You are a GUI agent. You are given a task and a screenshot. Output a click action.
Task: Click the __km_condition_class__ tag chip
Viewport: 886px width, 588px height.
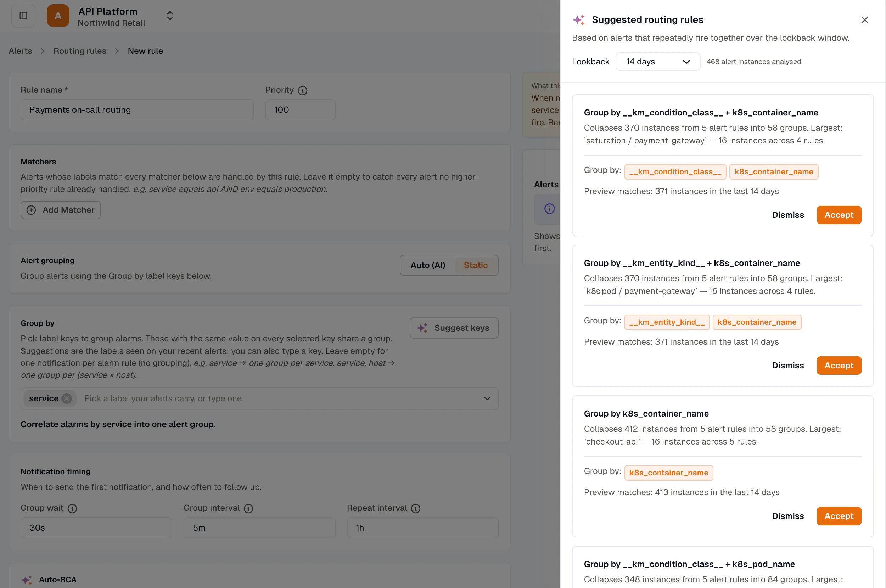tap(675, 172)
